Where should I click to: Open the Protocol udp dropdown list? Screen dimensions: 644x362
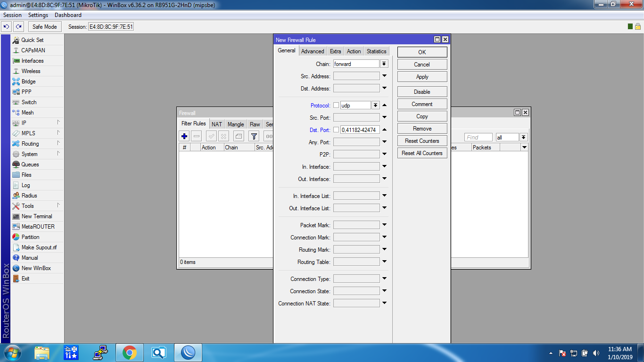point(376,106)
